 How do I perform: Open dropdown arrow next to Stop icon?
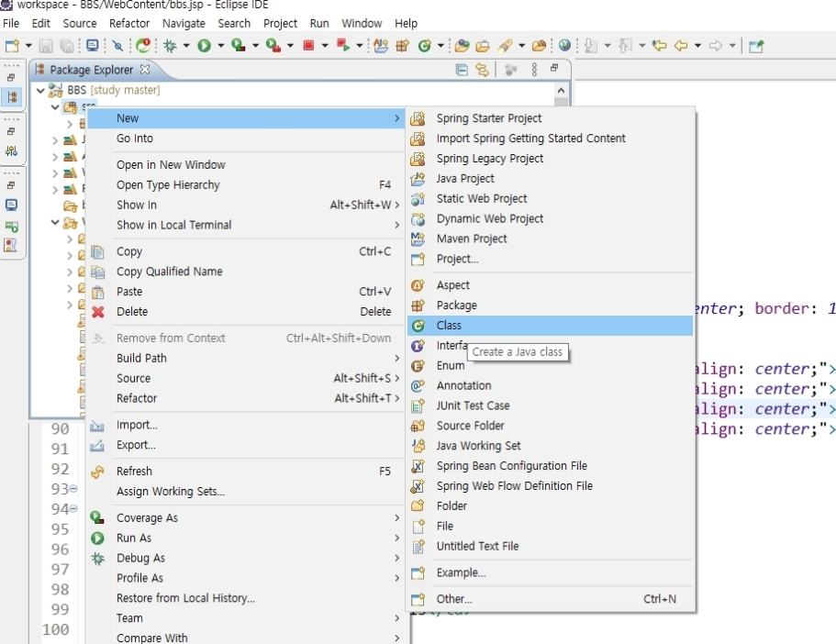(324, 46)
